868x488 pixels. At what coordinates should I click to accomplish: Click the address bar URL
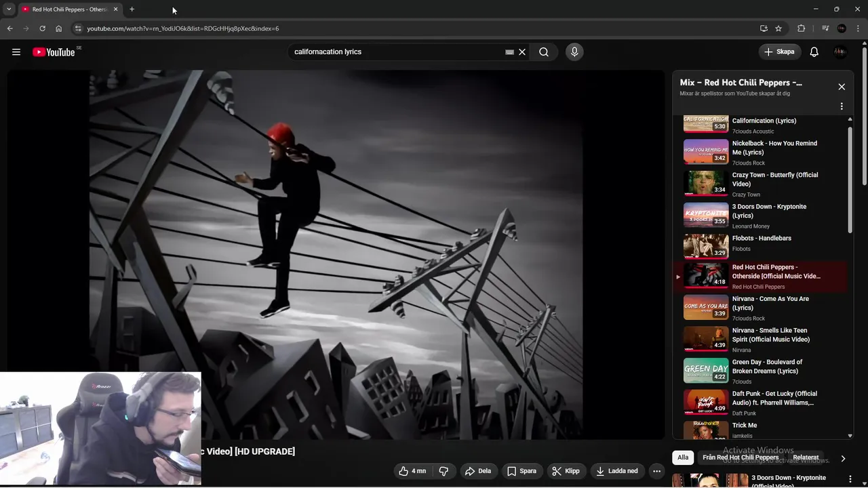pos(182,28)
